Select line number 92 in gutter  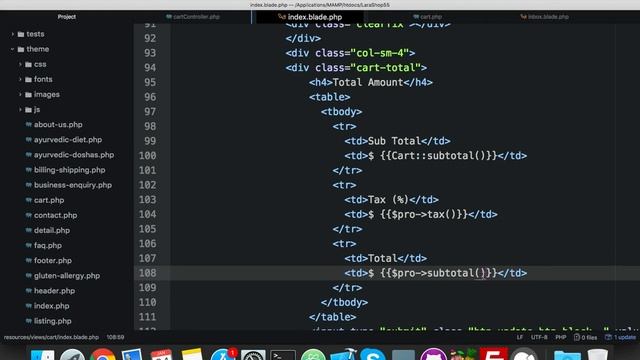coord(150,38)
